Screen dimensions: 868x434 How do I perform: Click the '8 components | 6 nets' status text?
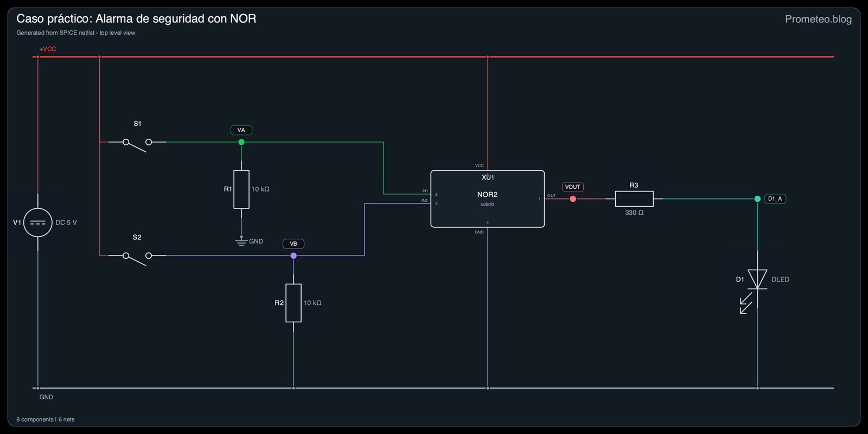tap(46, 419)
